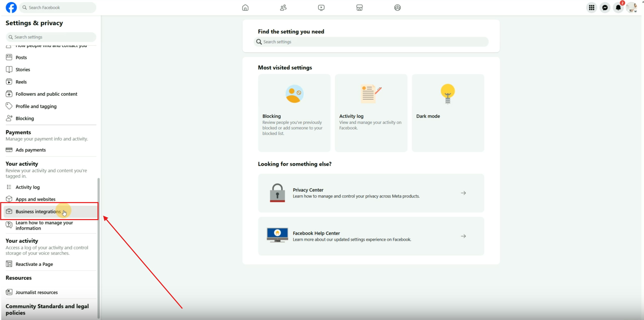Open Followers and public content
644x320 pixels.
click(x=51, y=94)
